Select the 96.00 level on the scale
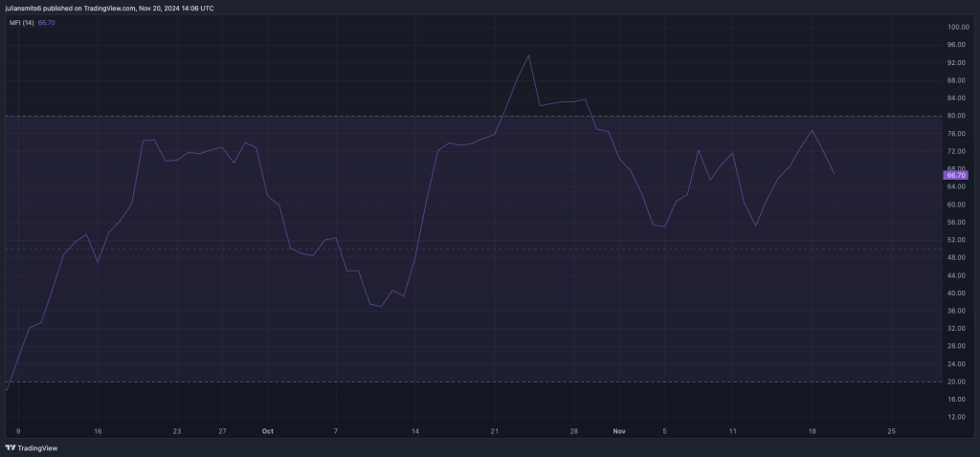 click(x=958, y=45)
